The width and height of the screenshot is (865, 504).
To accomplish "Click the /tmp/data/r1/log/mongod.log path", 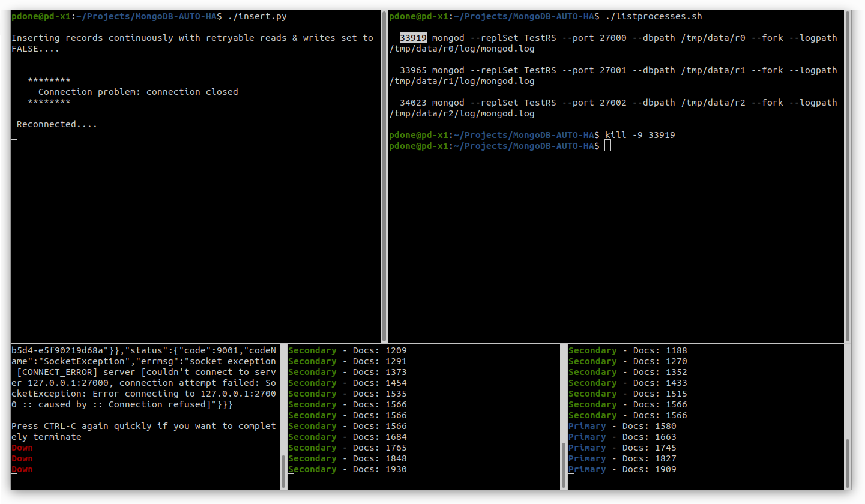I will tap(462, 81).
